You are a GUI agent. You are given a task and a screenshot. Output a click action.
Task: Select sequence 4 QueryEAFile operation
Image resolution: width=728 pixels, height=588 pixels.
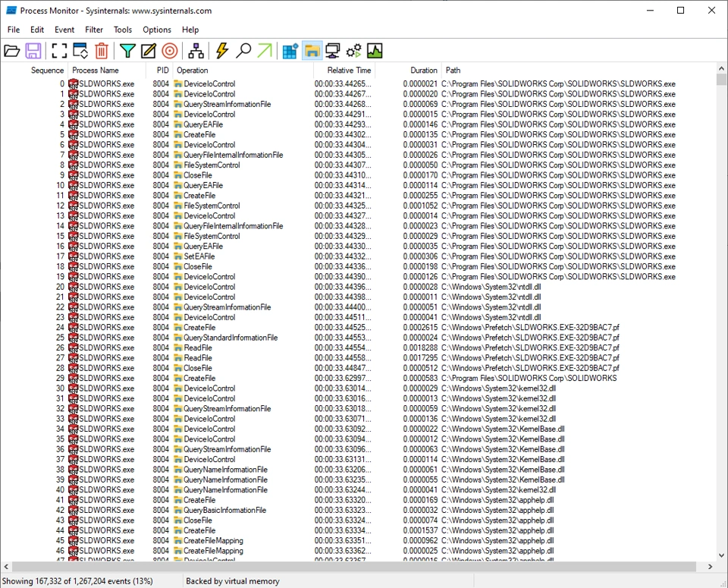click(x=203, y=124)
